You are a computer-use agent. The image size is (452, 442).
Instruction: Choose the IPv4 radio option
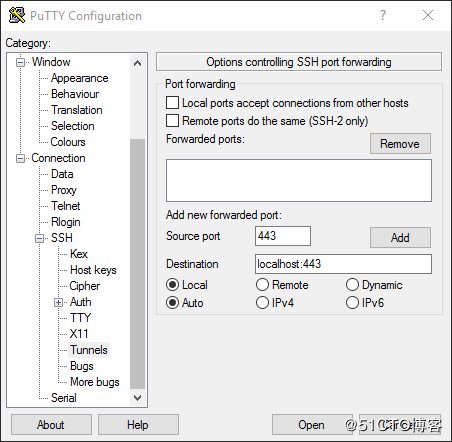(262, 303)
